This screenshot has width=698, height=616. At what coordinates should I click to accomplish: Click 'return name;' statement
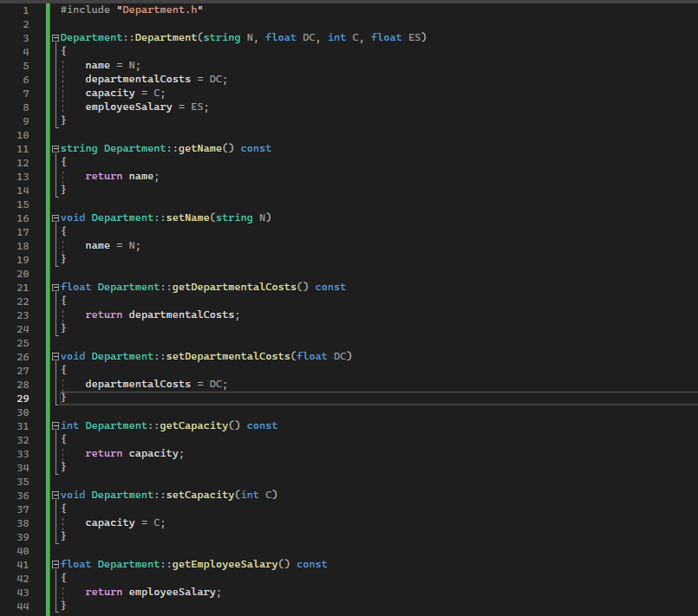click(122, 176)
